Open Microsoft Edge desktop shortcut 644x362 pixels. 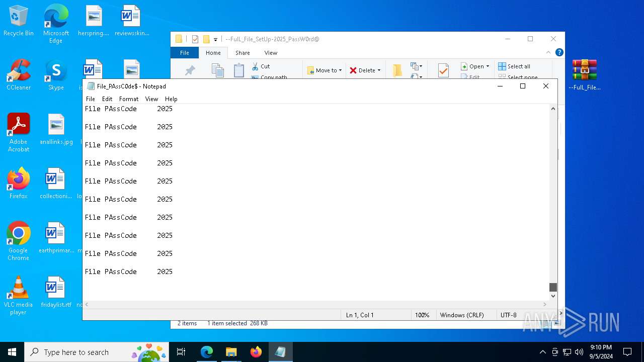point(56,24)
